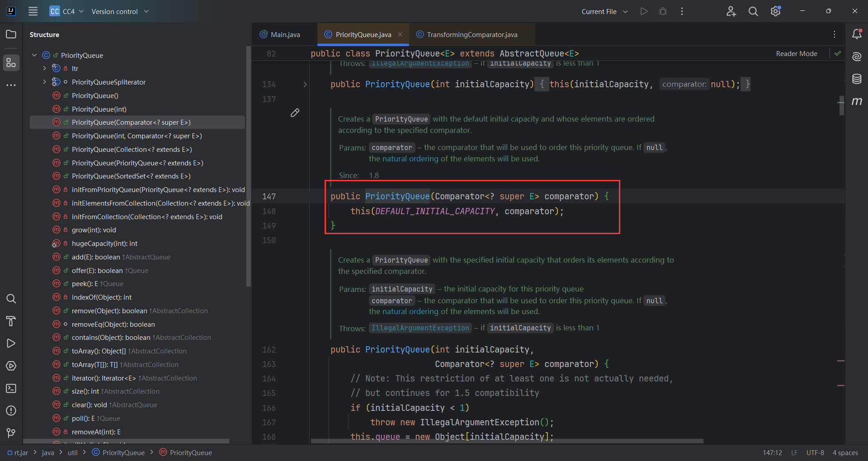Select offer(E): boolean method
Screen dimensions: 868x461
[x=97, y=270]
